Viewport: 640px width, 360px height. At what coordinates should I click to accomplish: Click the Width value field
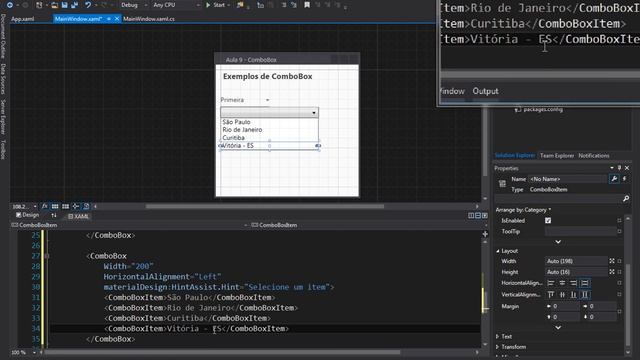pos(576,261)
